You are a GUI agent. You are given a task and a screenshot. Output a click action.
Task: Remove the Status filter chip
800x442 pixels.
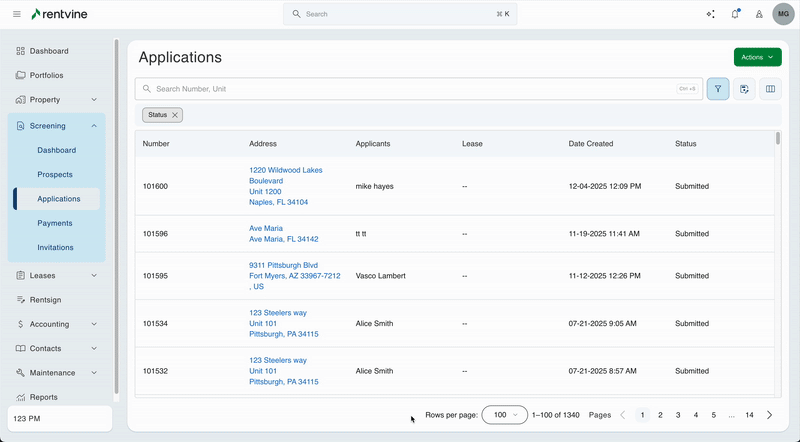(x=175, y=115)
